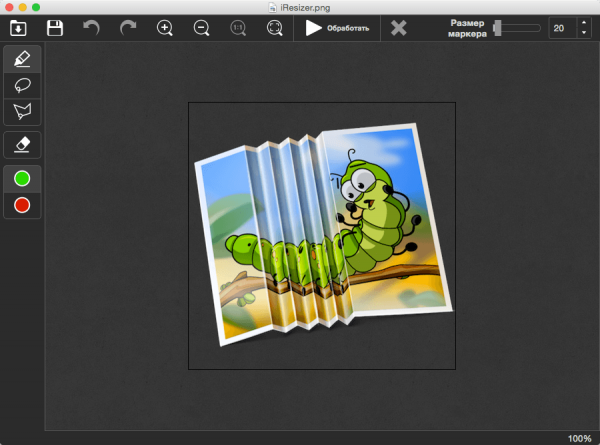
Task: Open an image with the import icon
Action: coord(18,28)
